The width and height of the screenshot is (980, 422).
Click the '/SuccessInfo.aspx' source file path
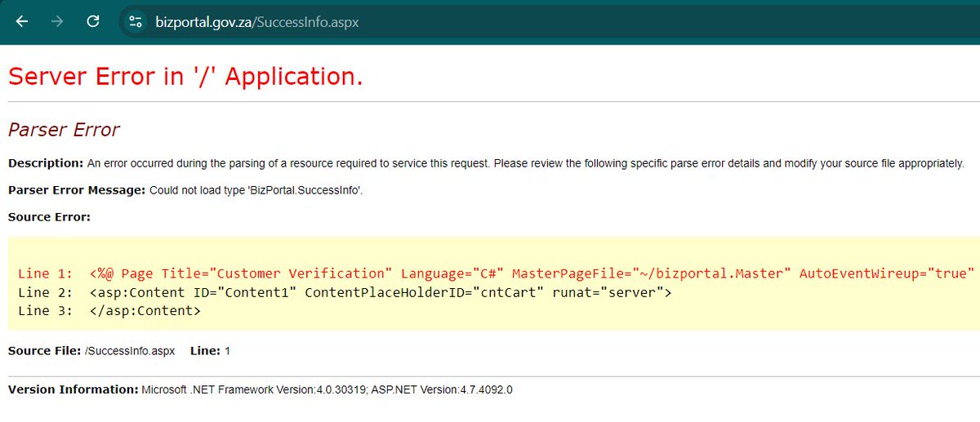click(x=130, y=350)
